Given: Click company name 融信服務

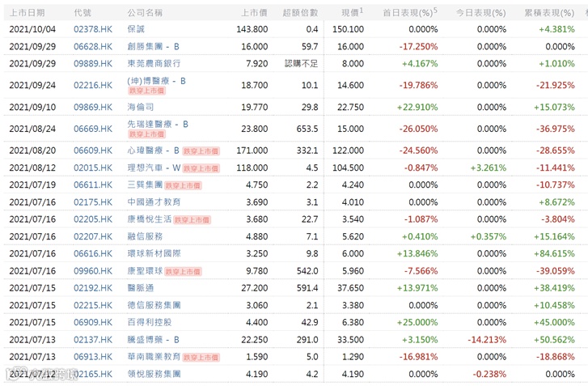Looking at the screenshot, I should [145, 237].
